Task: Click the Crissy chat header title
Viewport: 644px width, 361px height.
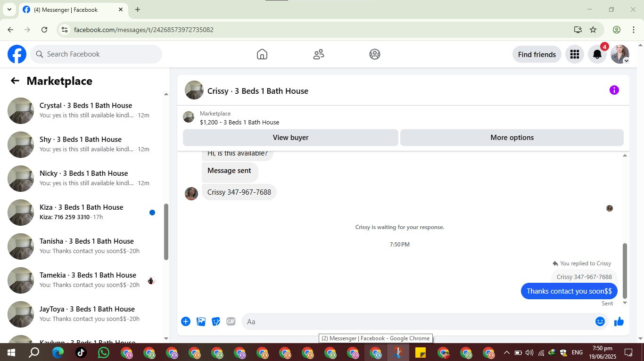Action: [x=258, y=91]
